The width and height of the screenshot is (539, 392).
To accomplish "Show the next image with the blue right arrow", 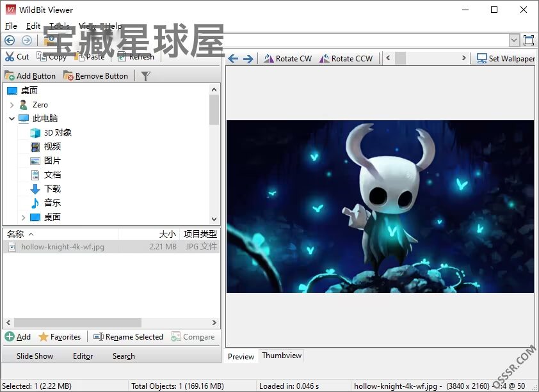I will coord(248,59).
